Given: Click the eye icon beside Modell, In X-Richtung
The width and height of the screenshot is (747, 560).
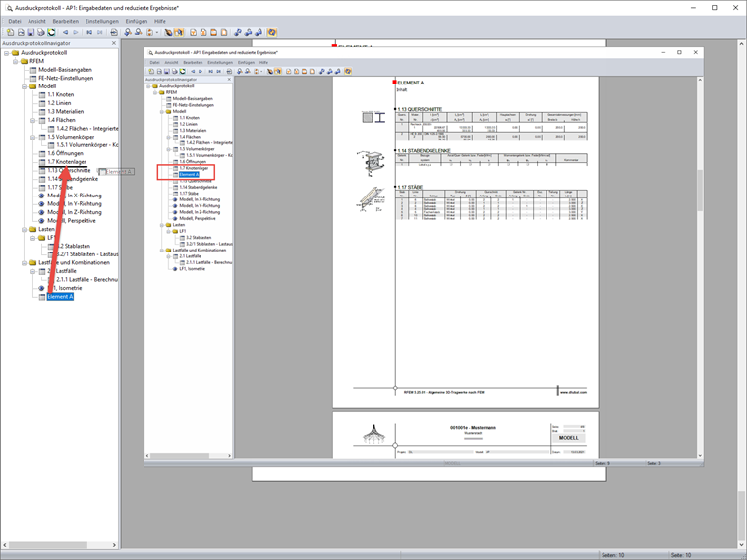Looking at the screenshot, I should 41,196.
